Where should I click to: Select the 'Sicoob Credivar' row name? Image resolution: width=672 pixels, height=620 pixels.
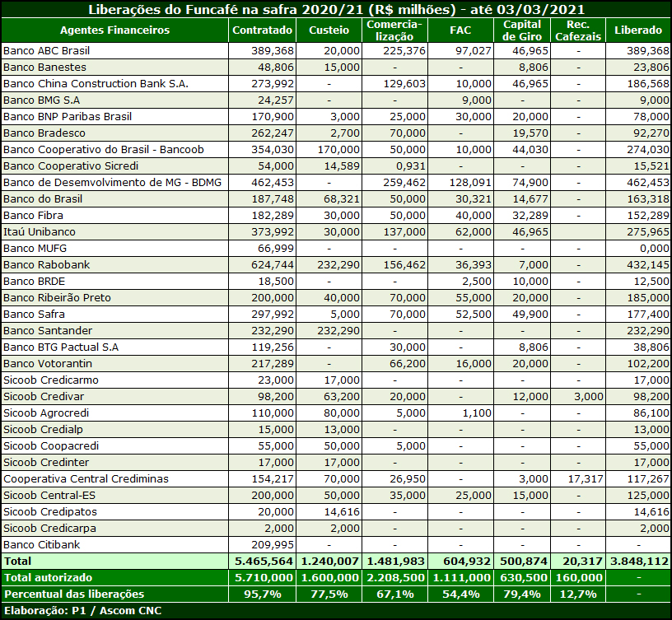point(44,397)
